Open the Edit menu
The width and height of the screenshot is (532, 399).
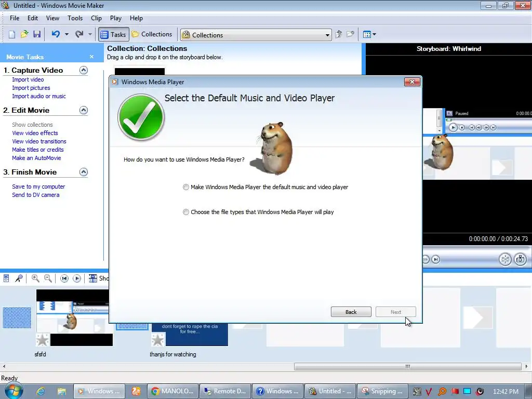pos(33,18)
